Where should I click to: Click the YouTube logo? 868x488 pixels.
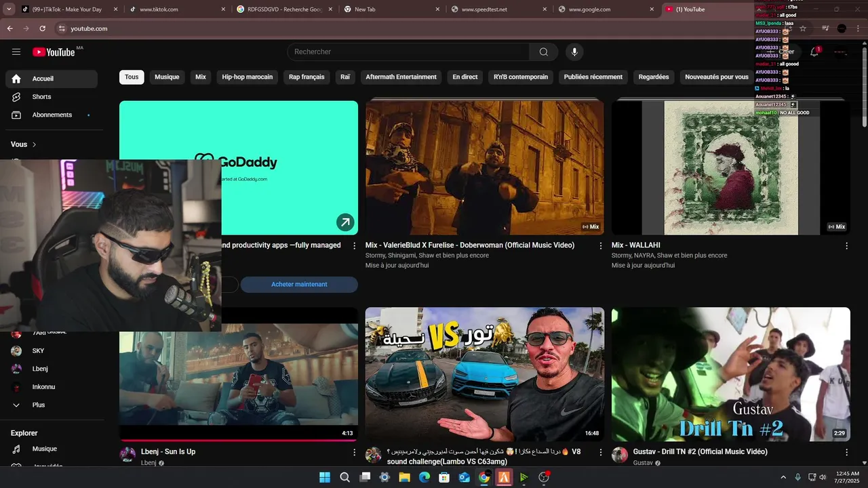(x=54, y=52)
